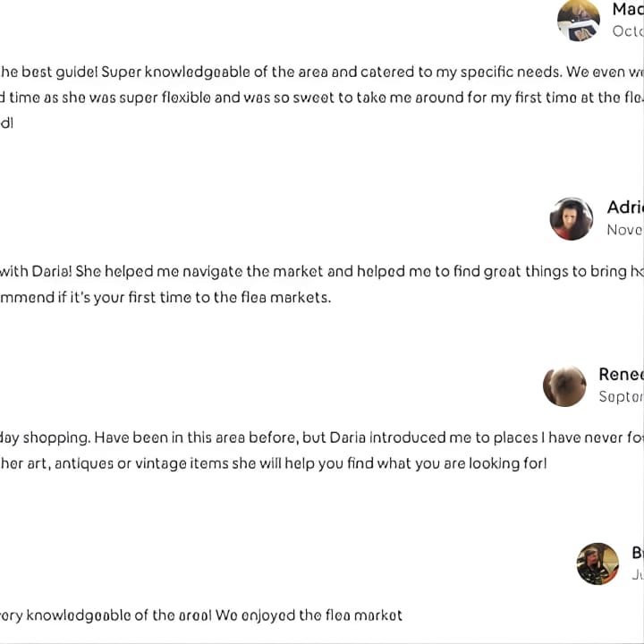Select the review 'knowledgeable of the area'
This screenshot has height=644, width=644.
pyautogui.click(x=201, y=615)
